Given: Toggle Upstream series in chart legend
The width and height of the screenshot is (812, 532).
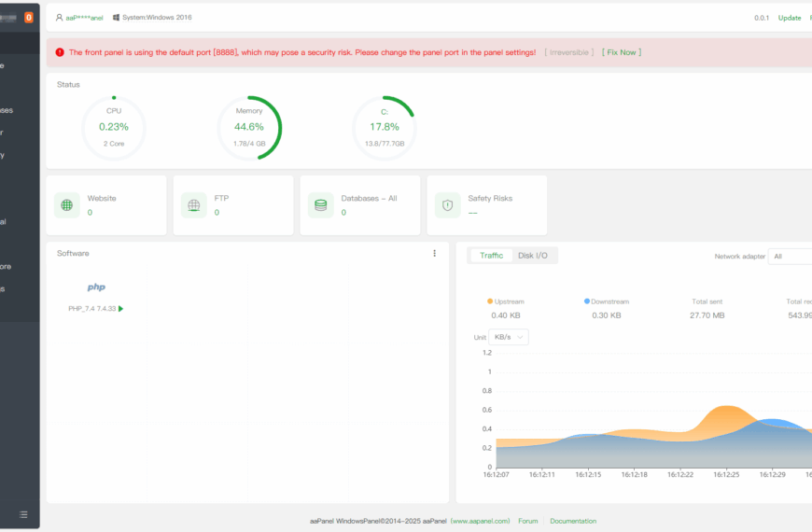Looking at the screenshot, I should pyautogui.click(x=505, y=301).
